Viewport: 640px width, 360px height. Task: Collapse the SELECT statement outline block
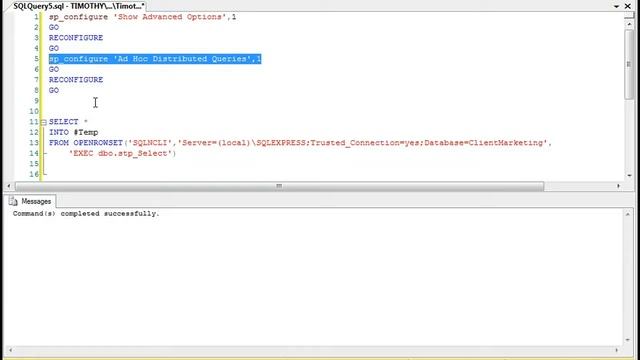coord(44,122)
